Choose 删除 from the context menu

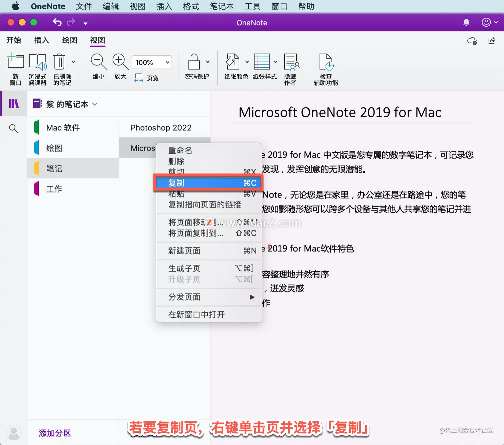click(209, 161)
